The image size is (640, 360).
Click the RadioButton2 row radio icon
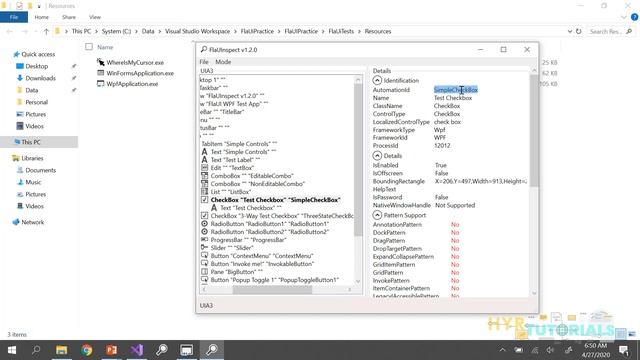204,232
